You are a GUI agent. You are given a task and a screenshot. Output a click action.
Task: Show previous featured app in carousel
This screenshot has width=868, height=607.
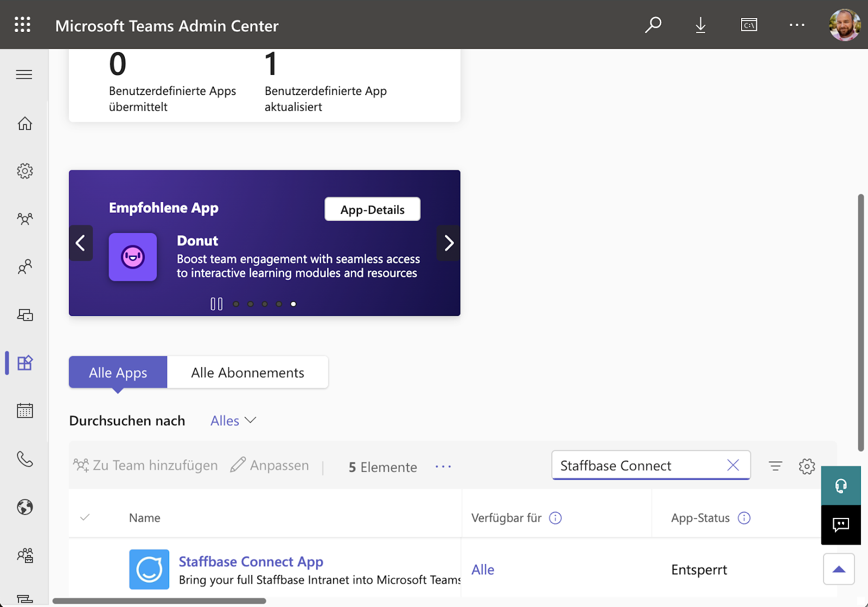(x=81, y=243)
